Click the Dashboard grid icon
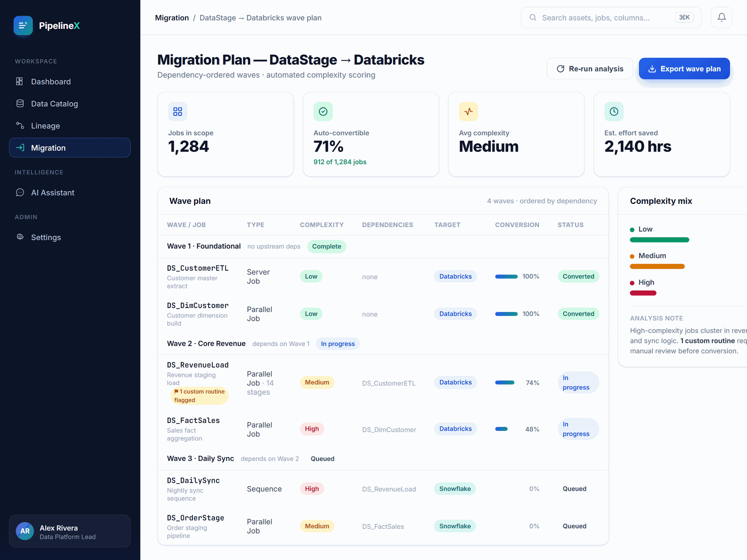Image resolution: width=747 pixels, height=560 pixels. (x=20, y=81)
